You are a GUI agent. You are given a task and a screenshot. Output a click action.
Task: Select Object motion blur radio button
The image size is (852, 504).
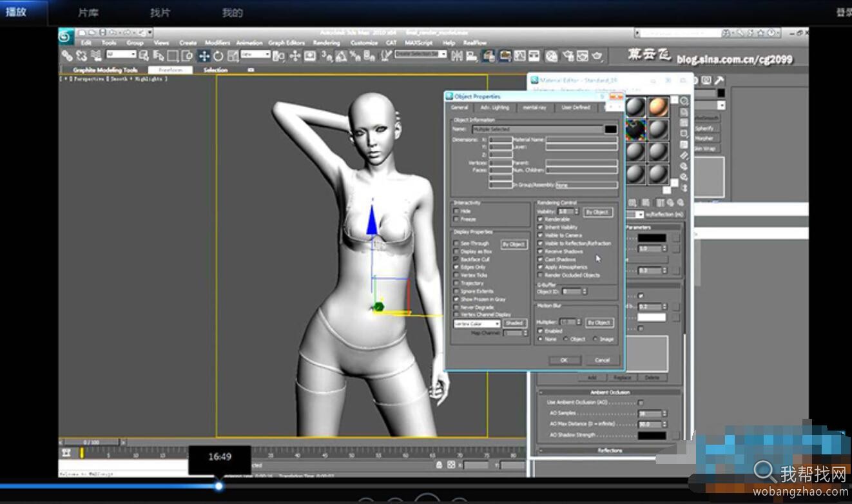(x=566, y=339)
